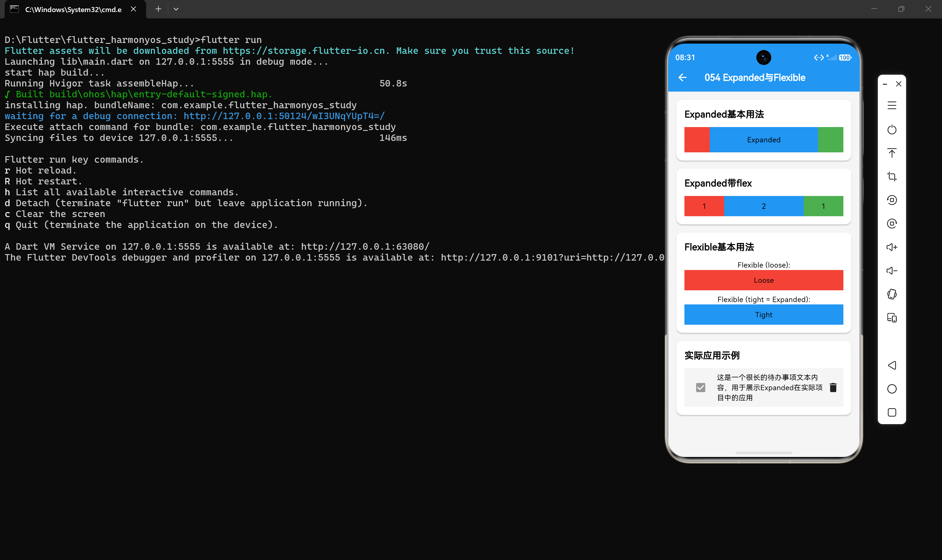This screenshot has height=560, width=942.
Task: Click the circular icon below the record icon
Action: click(892, 224)
